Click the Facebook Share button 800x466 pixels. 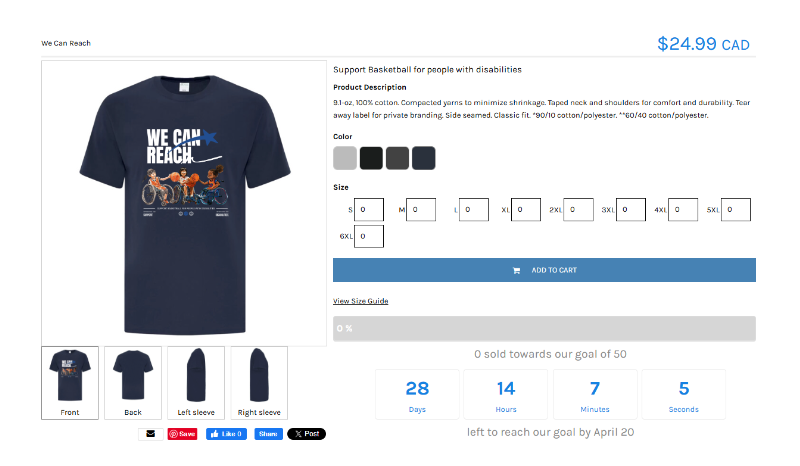click(x=268, y=434)
